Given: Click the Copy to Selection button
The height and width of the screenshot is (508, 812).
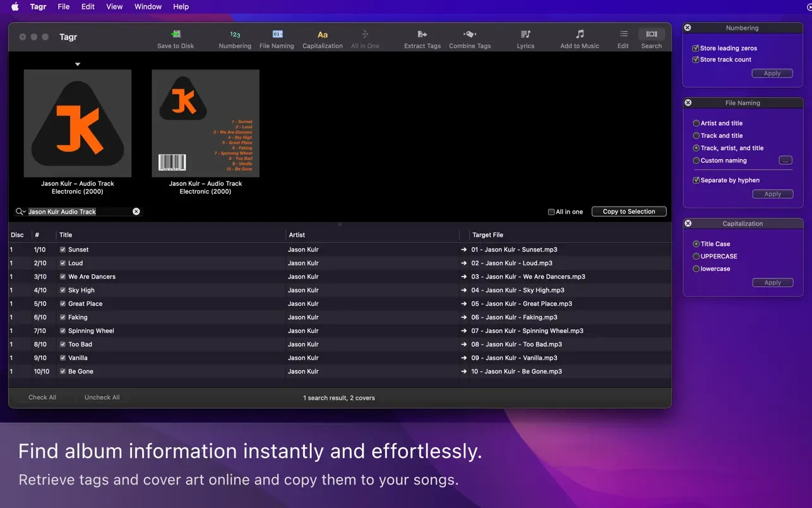Looking at the screenshot, I should [x=628, y=212].
